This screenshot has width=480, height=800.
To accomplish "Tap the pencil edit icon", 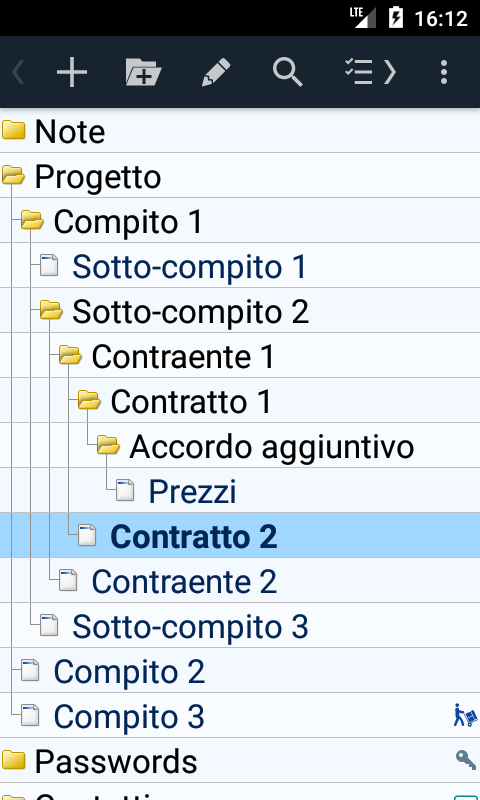I will click(x=216, y=72).
